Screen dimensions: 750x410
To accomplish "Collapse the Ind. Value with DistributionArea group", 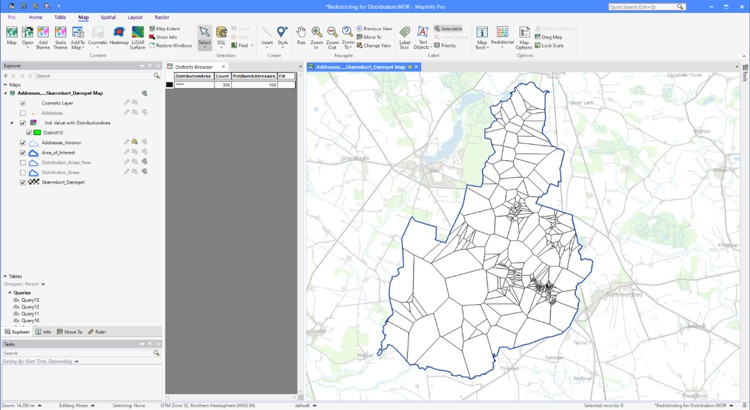I will point(12,123).
